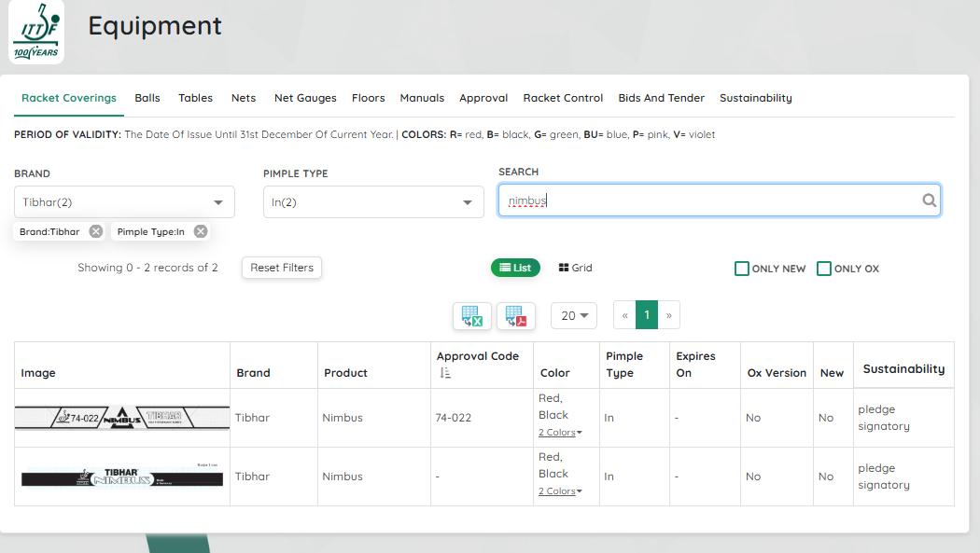Switch to List view
This screenshot has height=553, width=980.
click(515, 268)
